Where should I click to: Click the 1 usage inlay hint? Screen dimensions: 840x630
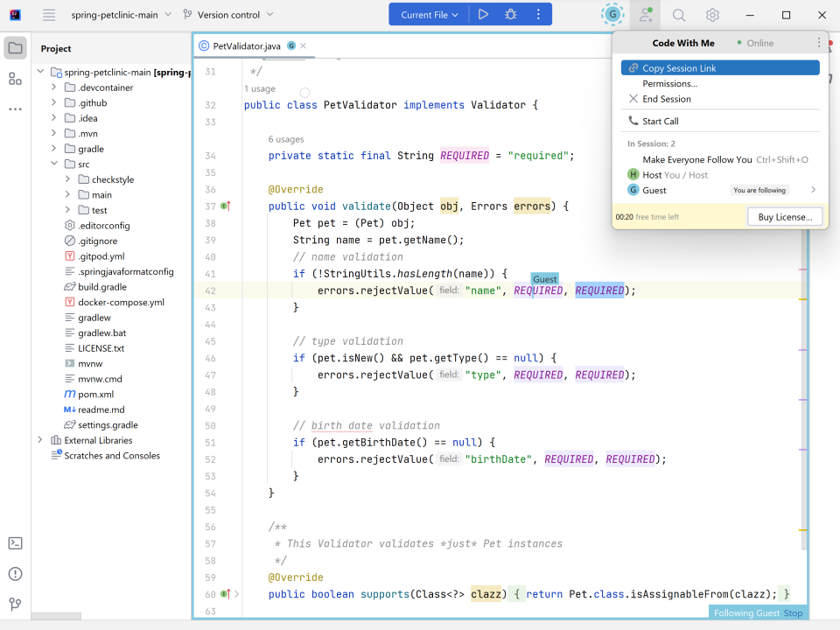pos(260,88)
